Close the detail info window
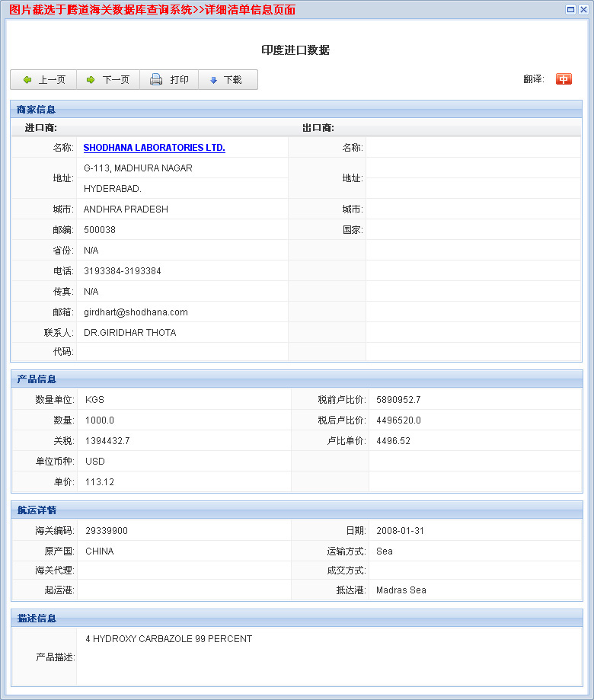 click(583, 10)
